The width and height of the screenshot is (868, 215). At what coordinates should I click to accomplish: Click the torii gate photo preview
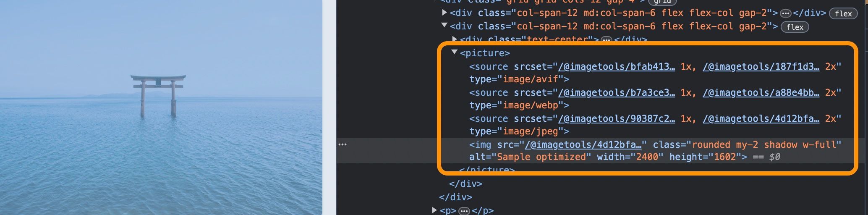click(161, 107)
